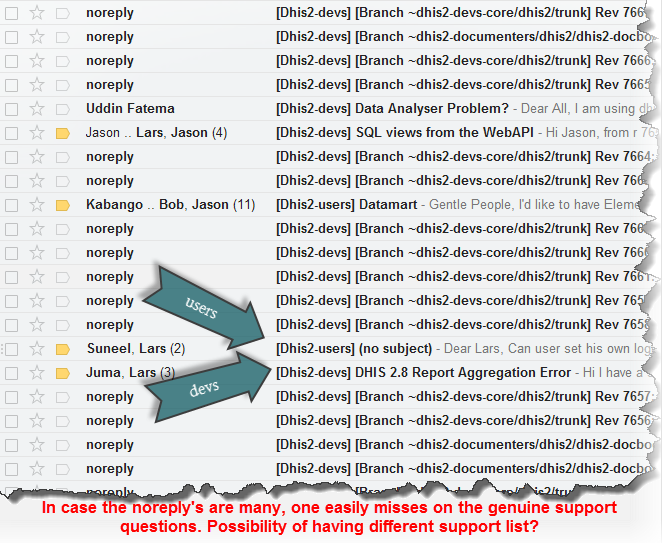Click sender 'Juma, Lars (3)'

point(130,373)
